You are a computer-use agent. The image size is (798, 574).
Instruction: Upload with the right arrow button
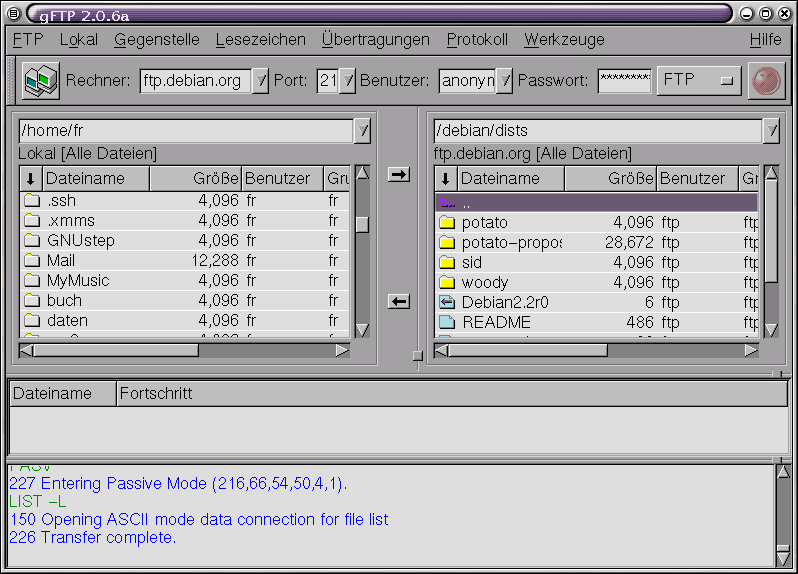pos(398,175)
